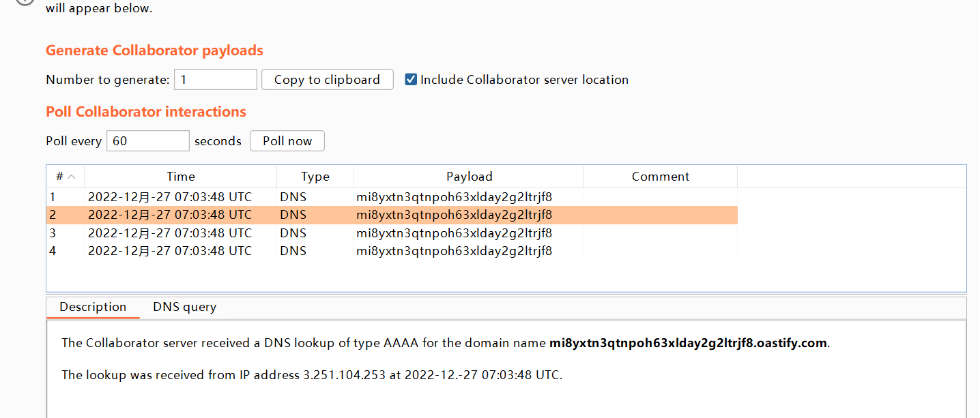Click the Poll Collaborator interactions heading
Viewport: 980px width, 418px height.
click(146, 112)
